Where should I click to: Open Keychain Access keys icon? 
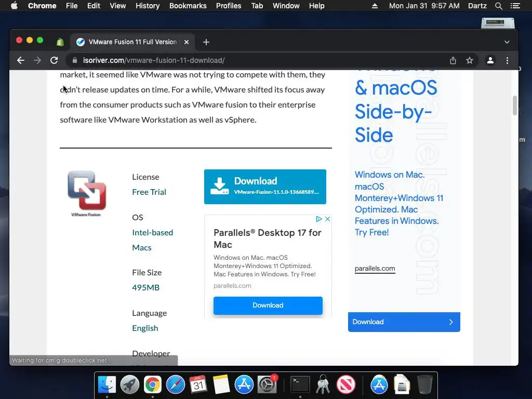tap(323, 384)
